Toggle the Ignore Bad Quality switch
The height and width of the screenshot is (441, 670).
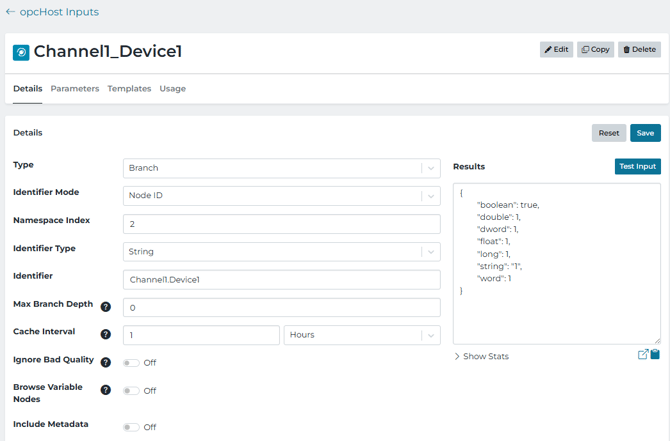tap(131, 363)
